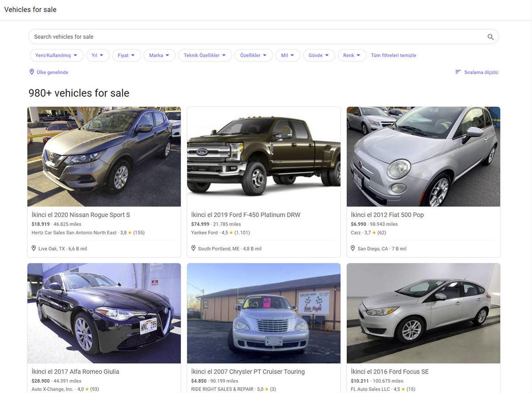Click the map pin on San Diego CA listing

352,248
